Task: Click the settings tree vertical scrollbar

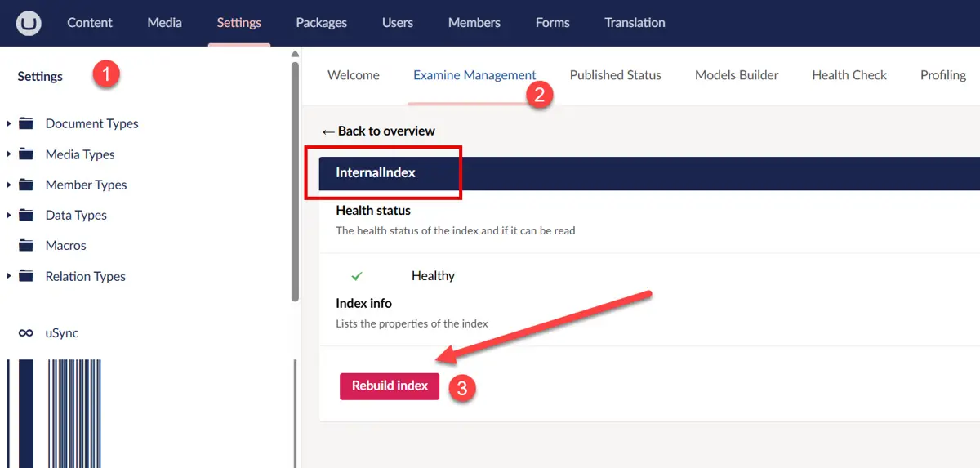Action: coord(295,180)
